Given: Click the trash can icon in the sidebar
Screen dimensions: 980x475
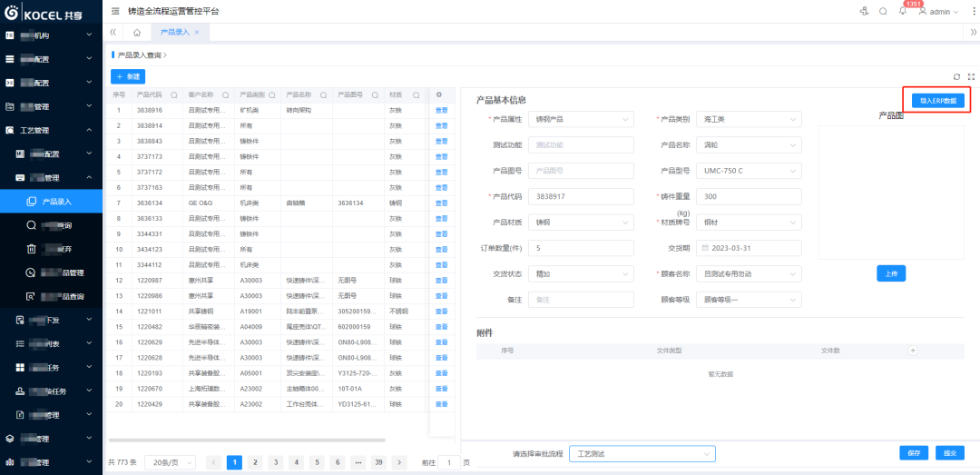Looking at the screenshot, I should click(31, 249).
